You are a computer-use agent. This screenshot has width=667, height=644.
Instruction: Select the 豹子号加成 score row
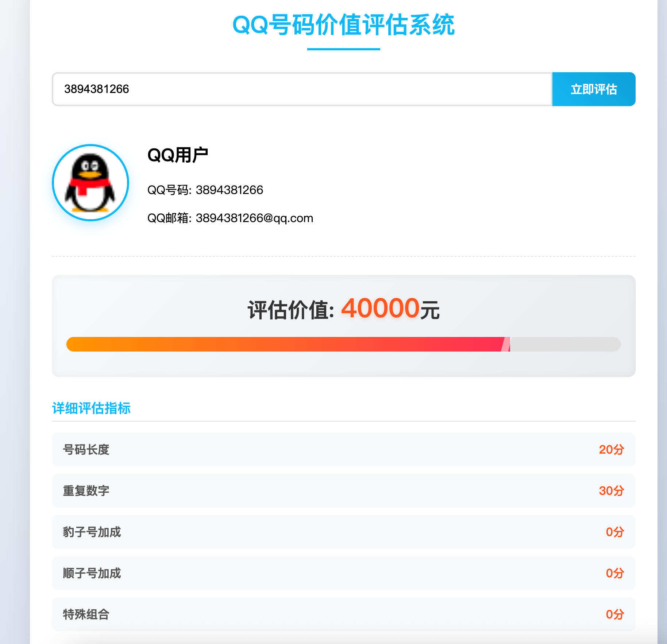coord(343,532)
